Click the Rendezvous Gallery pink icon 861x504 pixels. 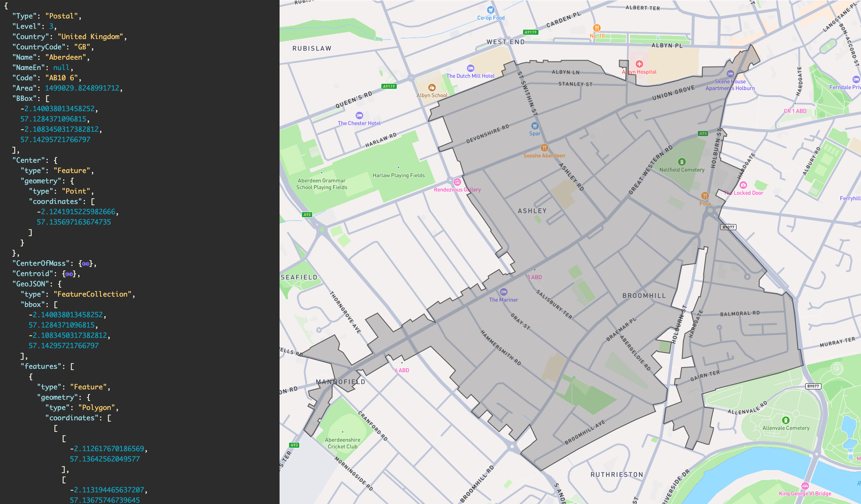click(x=457, y=182)
